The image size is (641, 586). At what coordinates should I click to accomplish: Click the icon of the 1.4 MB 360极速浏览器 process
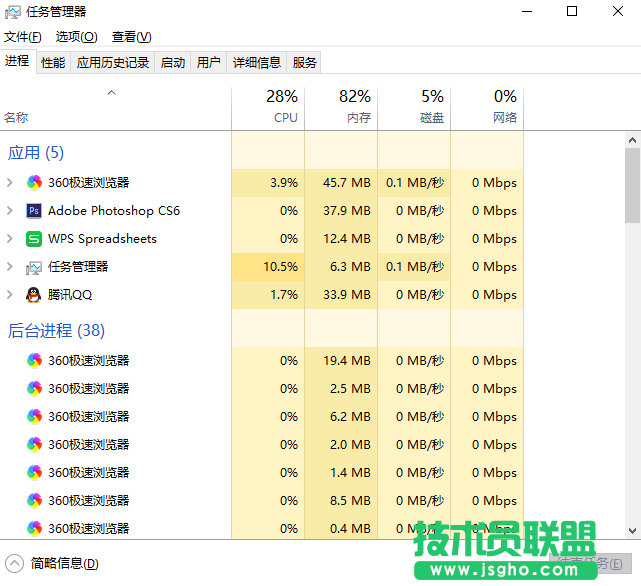tap(34, 473)
